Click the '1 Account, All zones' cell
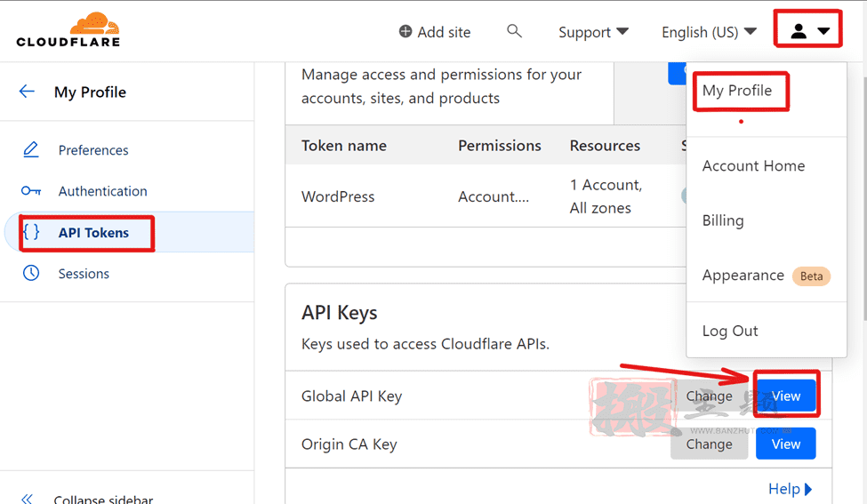The height and width of the screenshot is (504, 867). (606, 196)
